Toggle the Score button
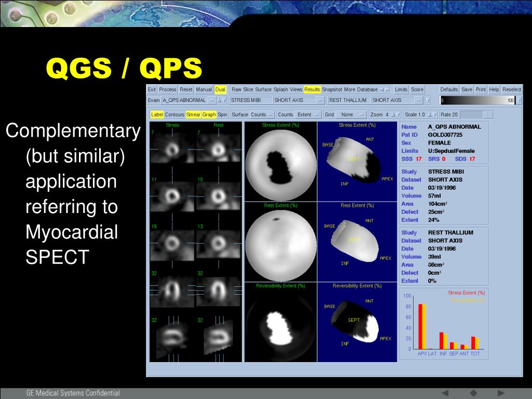Viewport: 532px width, 399px height. (417, 89)
